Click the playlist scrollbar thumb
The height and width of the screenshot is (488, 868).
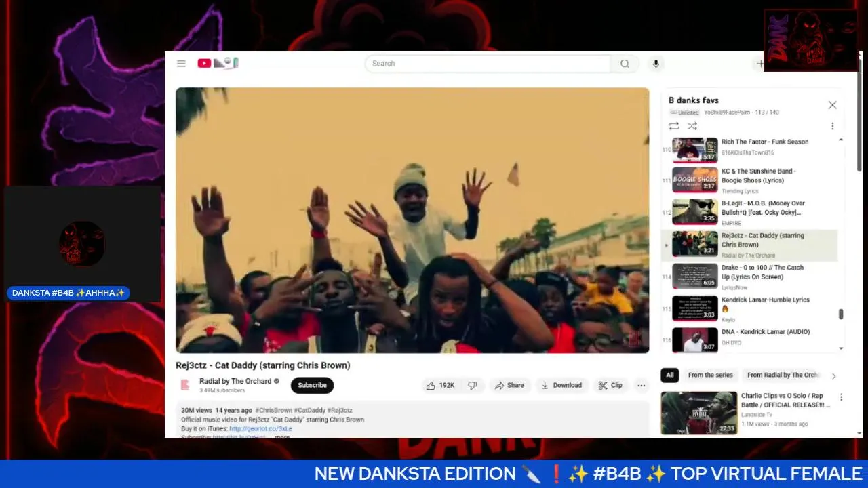(x=841, y=314)
